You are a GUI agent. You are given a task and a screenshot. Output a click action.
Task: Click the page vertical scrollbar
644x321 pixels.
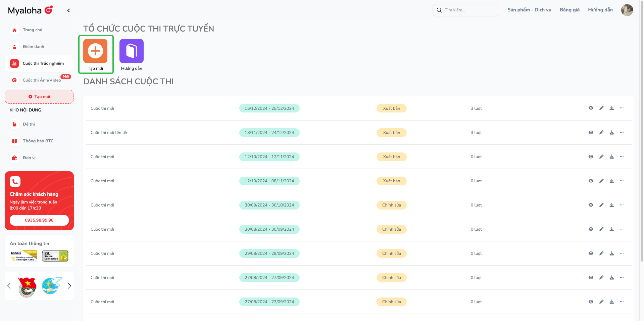coord(642,134)
